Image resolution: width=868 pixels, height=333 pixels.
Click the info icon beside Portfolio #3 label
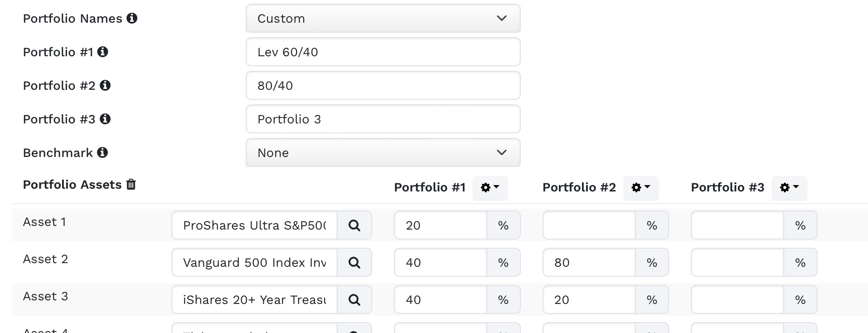coord(105,119)
